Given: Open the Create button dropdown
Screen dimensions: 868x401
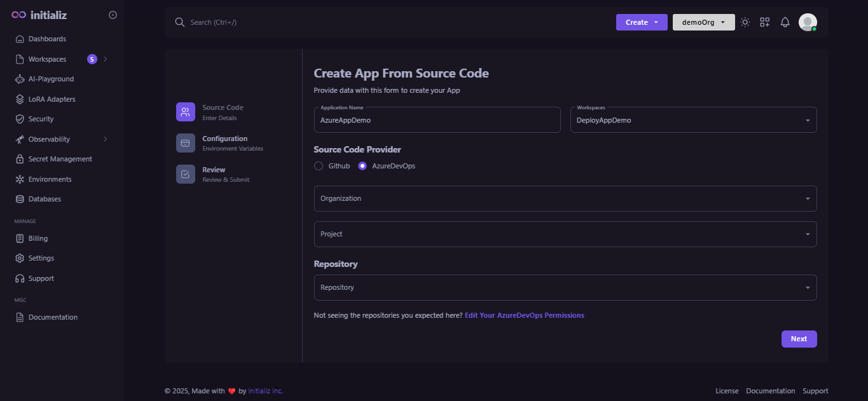Looking at the screenshot, I should click(642, 22).
